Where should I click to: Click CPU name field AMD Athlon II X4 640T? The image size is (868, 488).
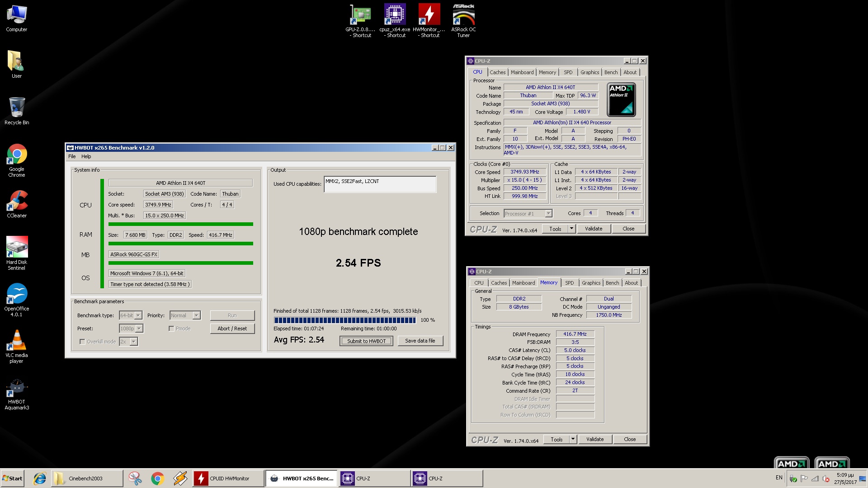pos(180,183)
